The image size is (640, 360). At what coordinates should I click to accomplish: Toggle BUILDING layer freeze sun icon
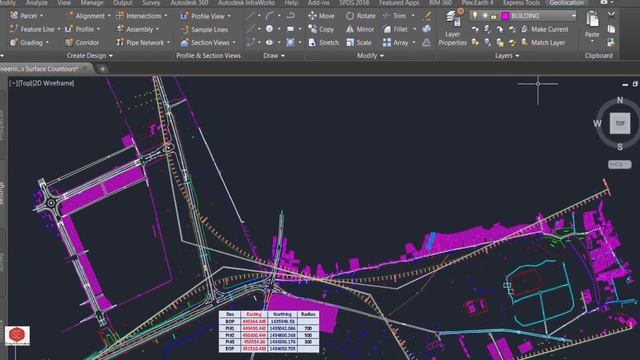click(484, 16)
